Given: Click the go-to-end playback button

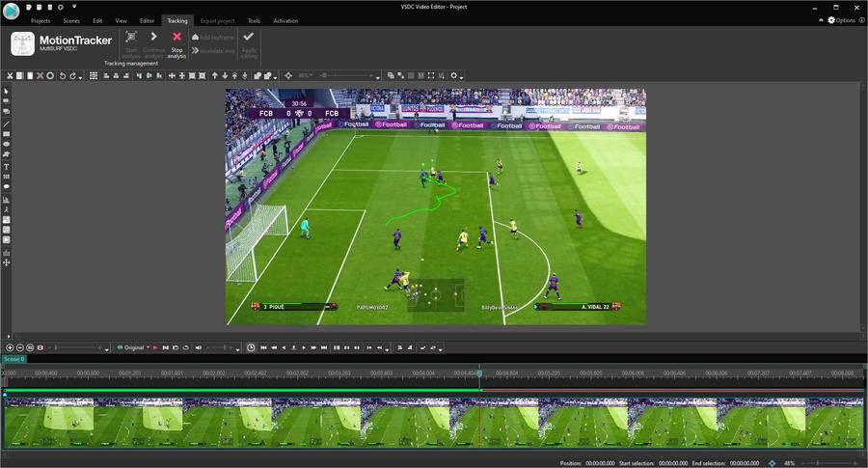Looking at the screenshot, I should 324,347.
